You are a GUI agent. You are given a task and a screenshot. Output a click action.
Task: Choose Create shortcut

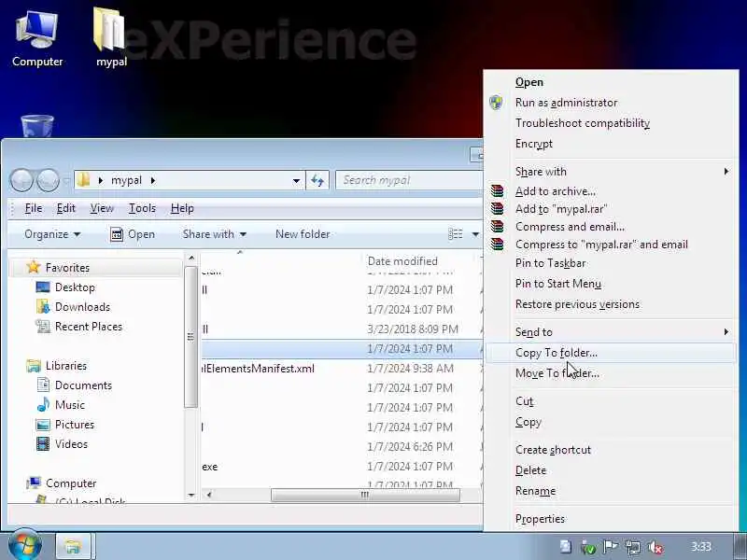[x=611, y=450]
